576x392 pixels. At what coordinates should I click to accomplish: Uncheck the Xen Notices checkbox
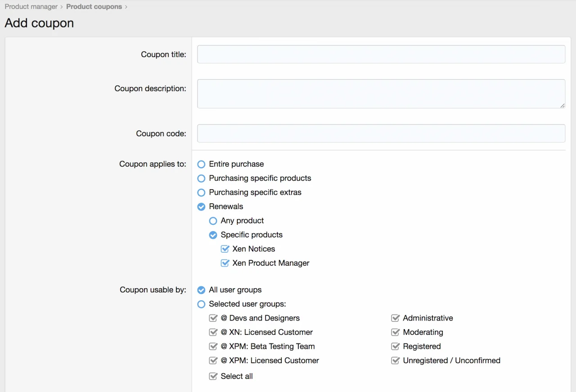tap(225, 249)
